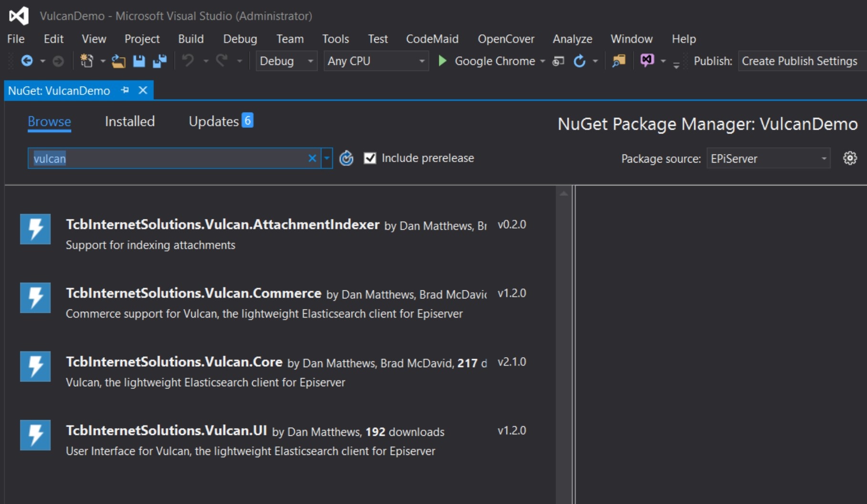Undo the last action in toolbar

(188, 61)
